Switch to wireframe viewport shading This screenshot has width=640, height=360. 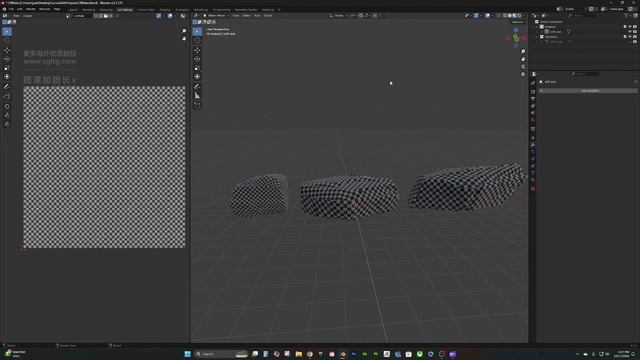505,16
